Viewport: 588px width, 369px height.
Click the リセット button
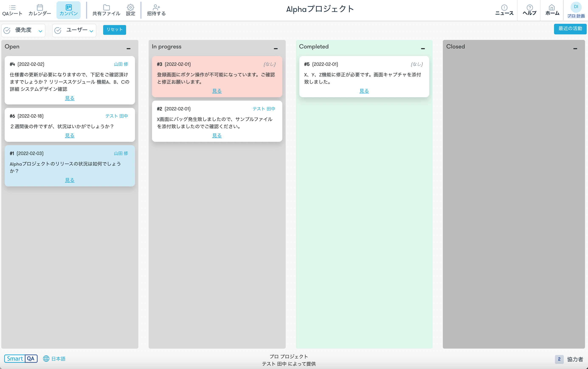pyautogui.click(x=114, y=30)
